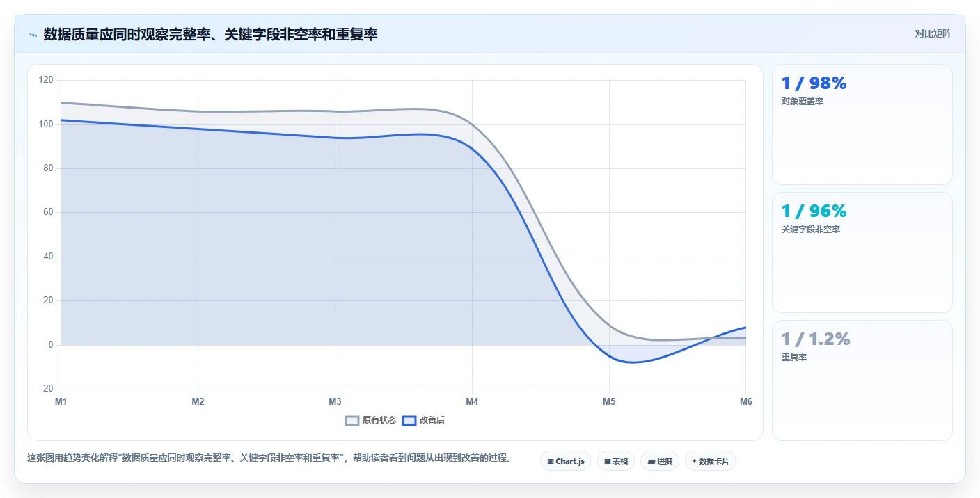980x498 pixels.
Task: Open the 重复率 1.2% card
Action: 862,380
